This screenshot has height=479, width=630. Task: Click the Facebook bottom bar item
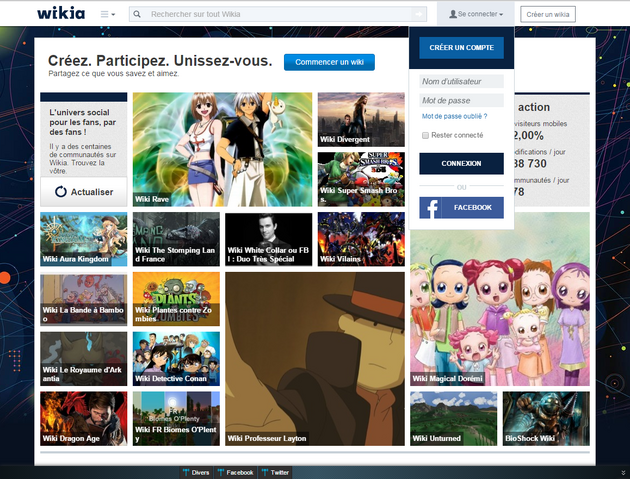pyautogui.click(x=235, y=473)
